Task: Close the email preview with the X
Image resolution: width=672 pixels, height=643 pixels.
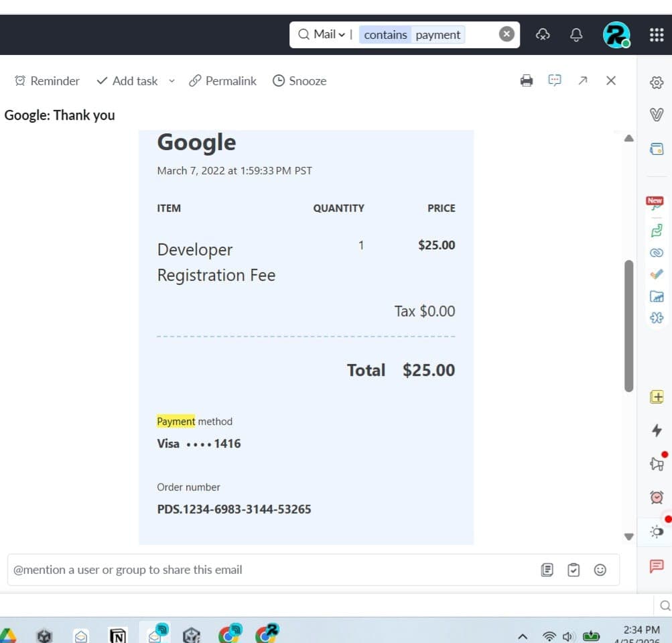Action: [x=611, y=80]
